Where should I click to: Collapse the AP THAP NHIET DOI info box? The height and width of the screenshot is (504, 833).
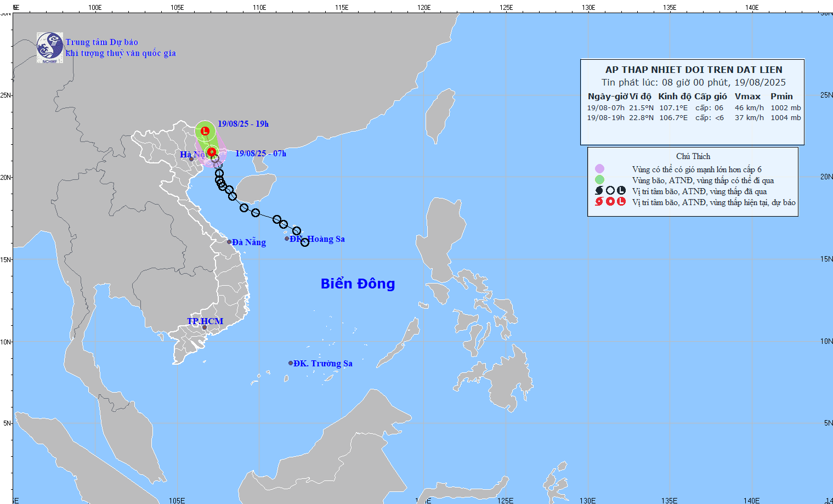click(x=694, y=69)
